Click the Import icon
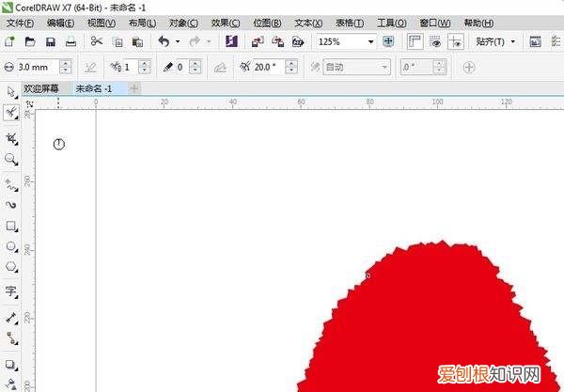Viewport: 564px width, 392px height. point(258,41)
